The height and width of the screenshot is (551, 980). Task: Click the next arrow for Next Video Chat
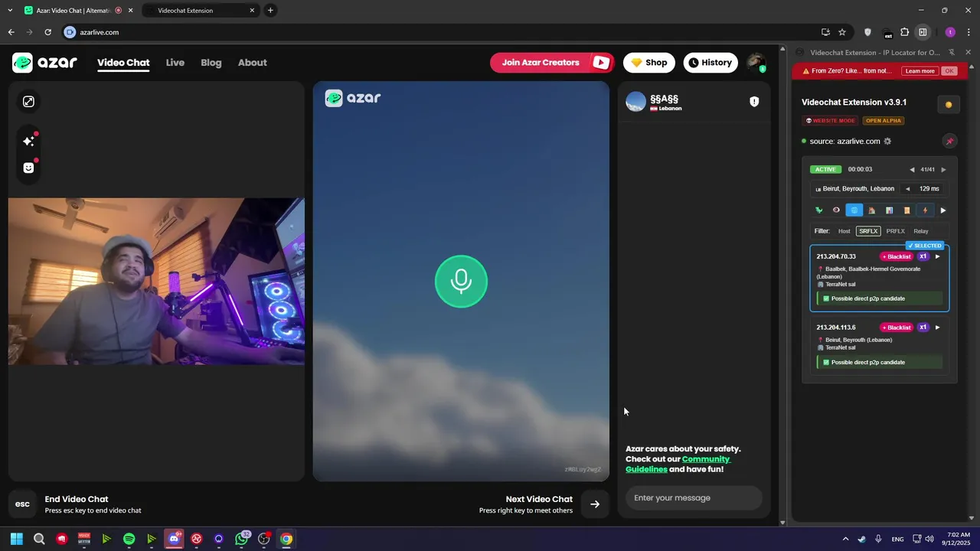(595, 504)
